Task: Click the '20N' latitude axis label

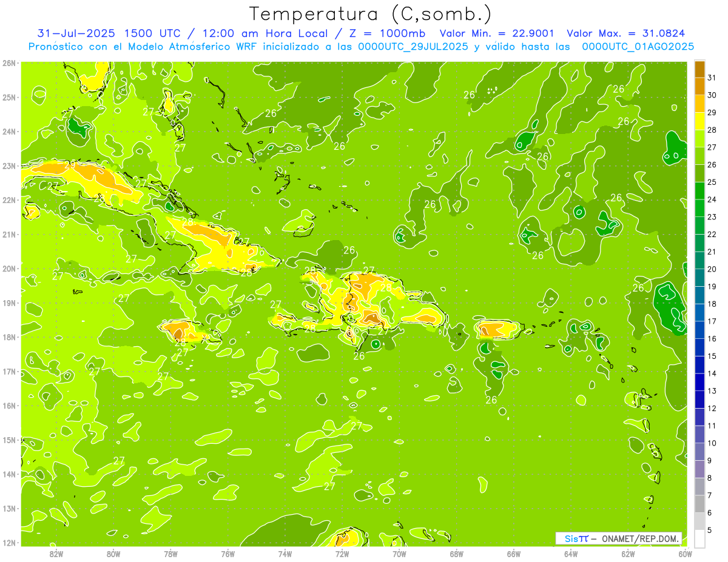Action: [x=9, y=269]
